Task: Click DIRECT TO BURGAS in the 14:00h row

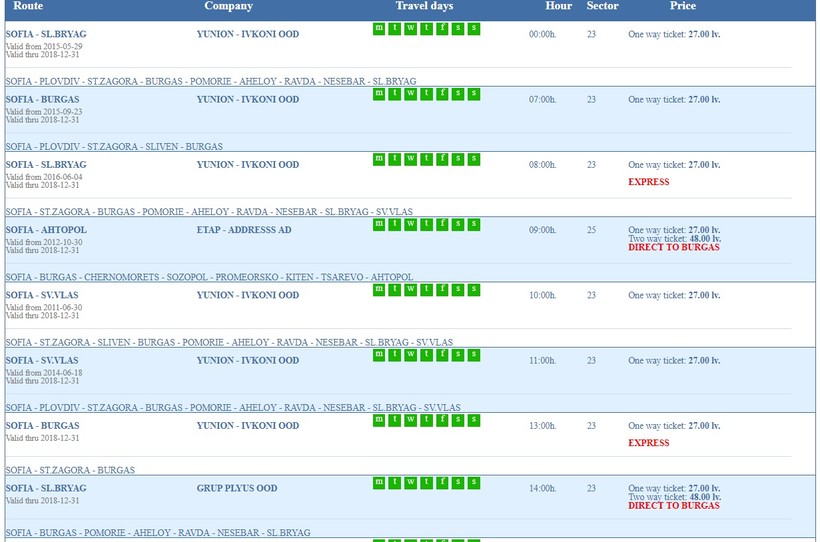Action: coord(673,506)
